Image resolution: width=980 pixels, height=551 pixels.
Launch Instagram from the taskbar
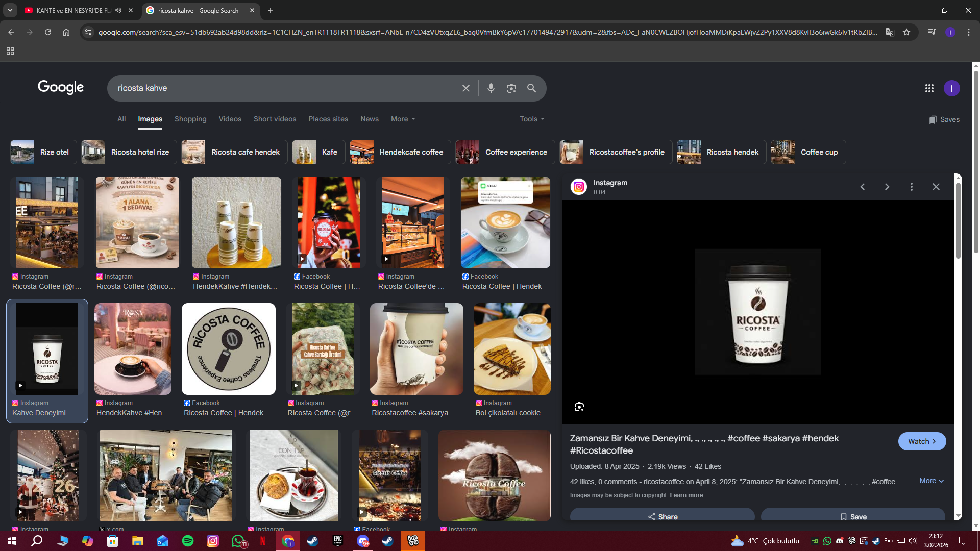point(213,541)
